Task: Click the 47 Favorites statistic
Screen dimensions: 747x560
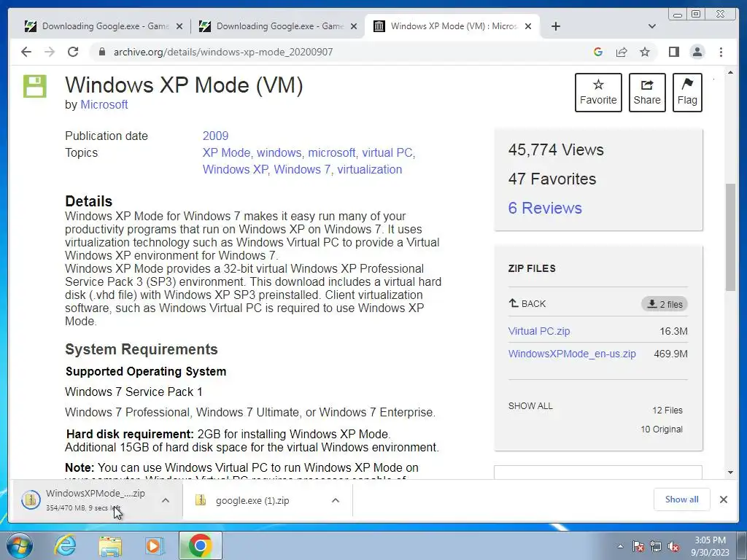Action: [x=552, y=179]
